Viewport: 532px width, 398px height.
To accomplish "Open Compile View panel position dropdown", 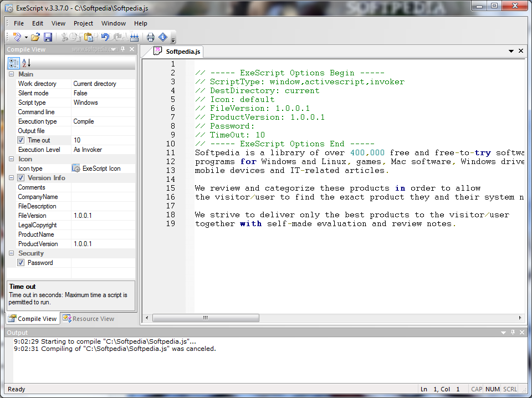I will click(x=114, y=49).
